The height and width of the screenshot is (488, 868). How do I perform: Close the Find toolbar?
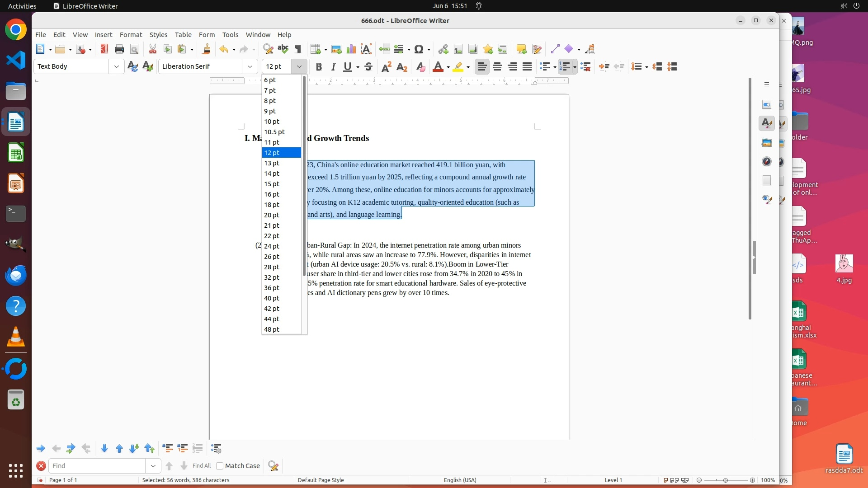(x=41, y=466)
